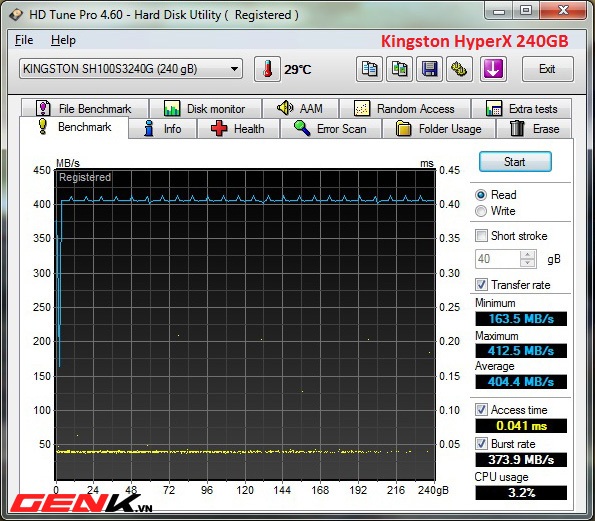This screenshot has width=595, height=521.
Task: Click the thermometer temperature icon
Action: [x=267, y=69]
